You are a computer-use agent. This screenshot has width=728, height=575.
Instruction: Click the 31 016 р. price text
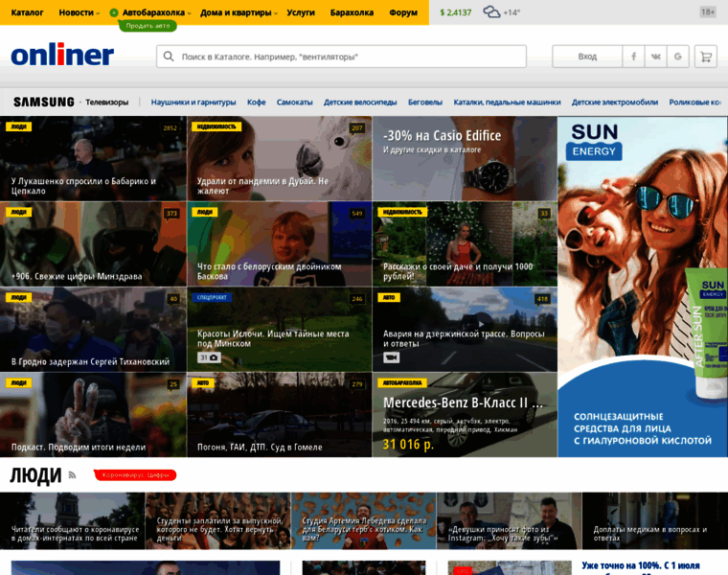pos(408,445)
